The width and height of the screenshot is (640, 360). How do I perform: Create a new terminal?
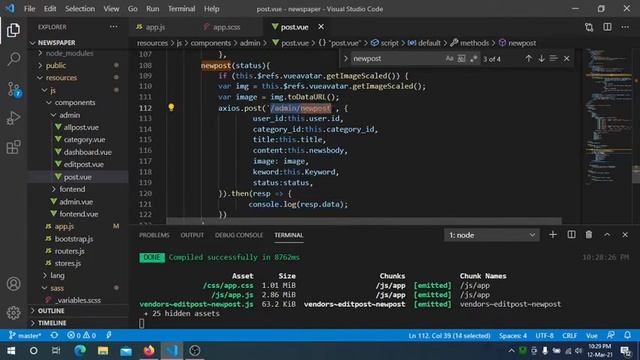click(x=553, y=235)
